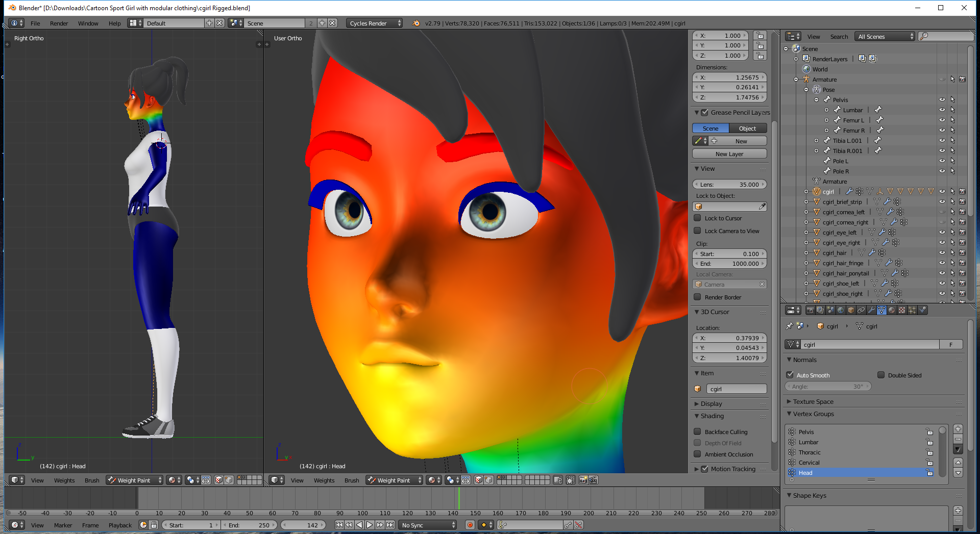Open the timeline Playback menu
The image size is (980, 534).
[x=120, y=525]
